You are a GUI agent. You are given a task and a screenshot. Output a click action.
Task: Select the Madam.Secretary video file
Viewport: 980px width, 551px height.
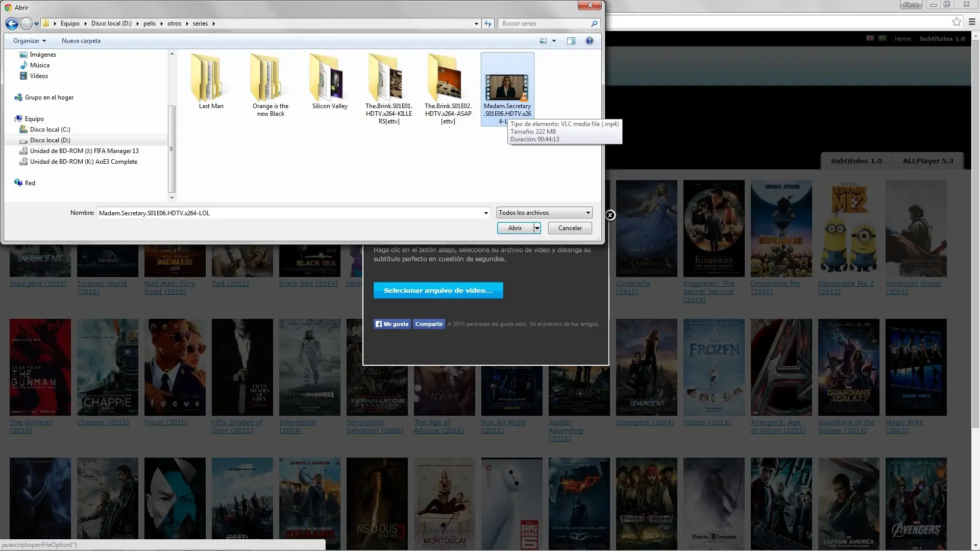(x=507, y=89)
